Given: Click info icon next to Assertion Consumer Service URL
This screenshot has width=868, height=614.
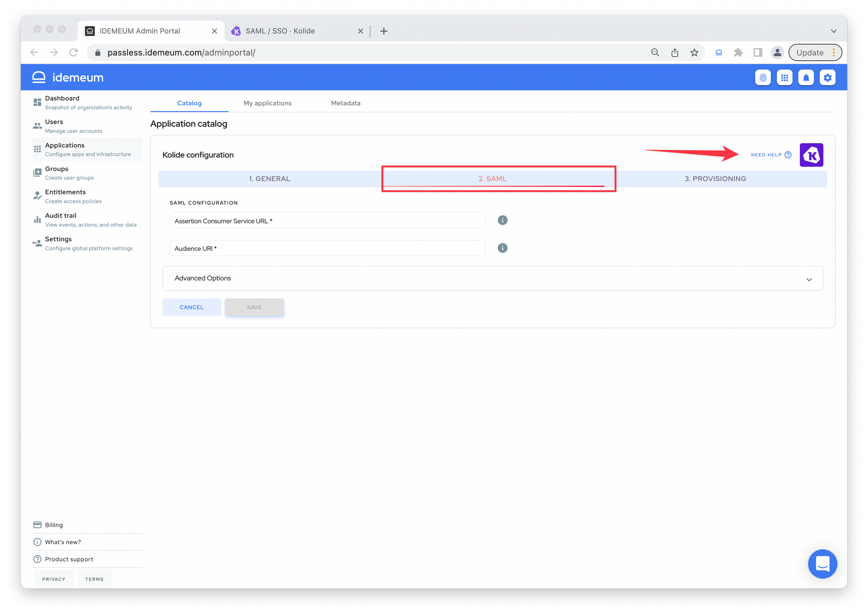Looking at the screenshot, I should pyautogui.click(x=503, y=220).
